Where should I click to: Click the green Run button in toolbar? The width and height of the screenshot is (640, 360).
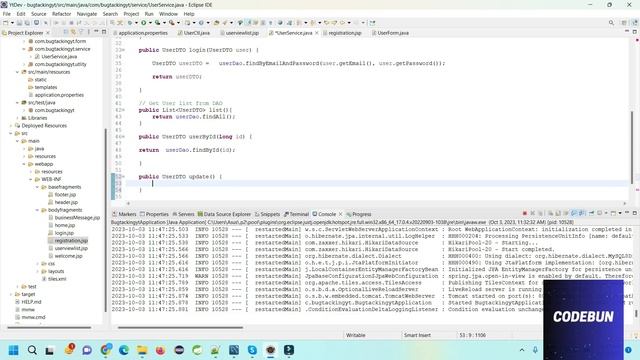144,23
